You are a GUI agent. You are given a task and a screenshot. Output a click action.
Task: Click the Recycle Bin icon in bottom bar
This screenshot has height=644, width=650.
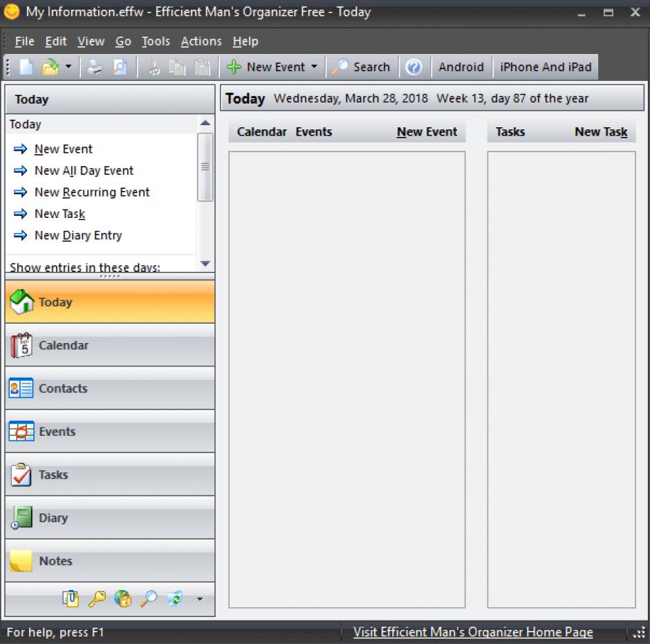(x=174, y=599)
